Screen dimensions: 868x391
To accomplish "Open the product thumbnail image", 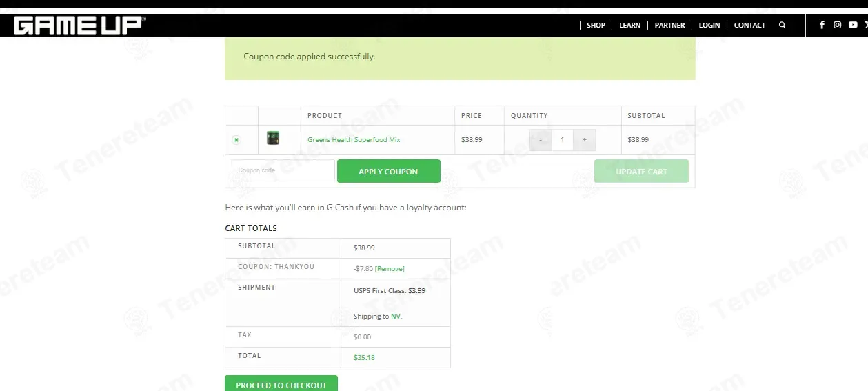I will click(x=273, y=139).
